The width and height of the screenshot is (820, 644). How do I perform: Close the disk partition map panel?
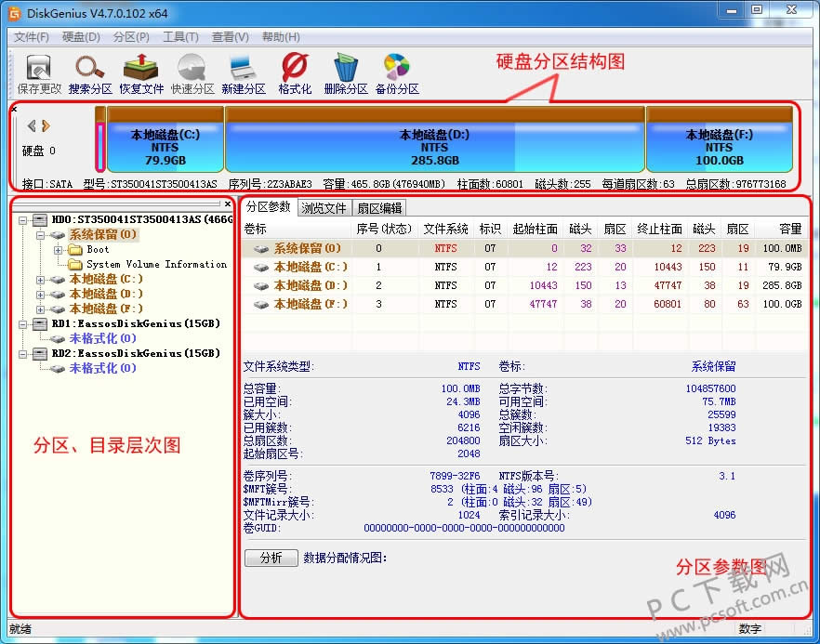(x=14, y=109)
